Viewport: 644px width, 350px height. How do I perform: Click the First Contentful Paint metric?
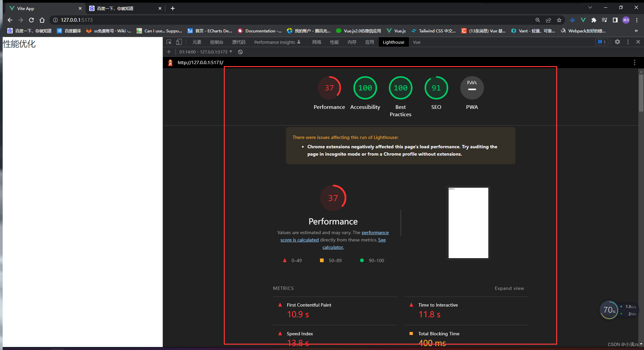pyautogui.click(x=335, y=310)
